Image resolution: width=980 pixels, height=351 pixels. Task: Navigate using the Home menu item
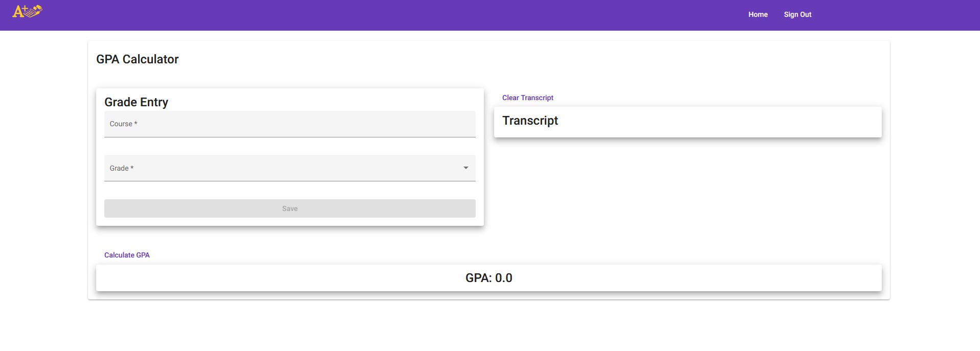(x=758, y=14)
